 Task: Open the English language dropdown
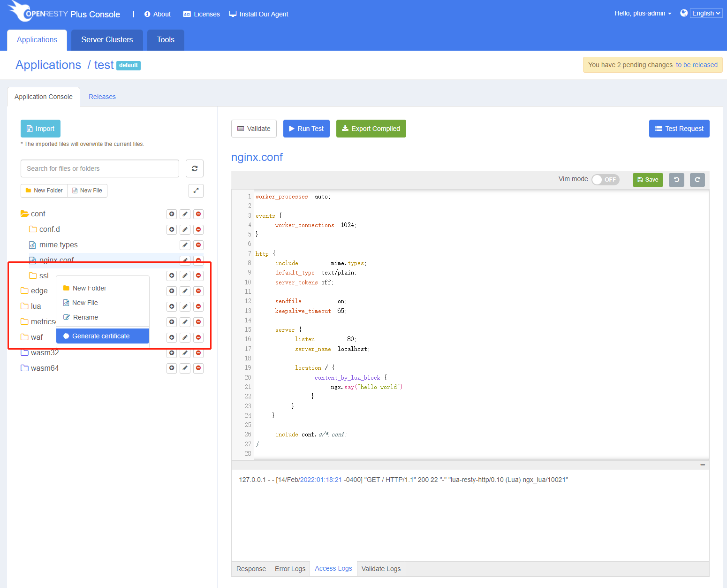click(x=706, y=13)
